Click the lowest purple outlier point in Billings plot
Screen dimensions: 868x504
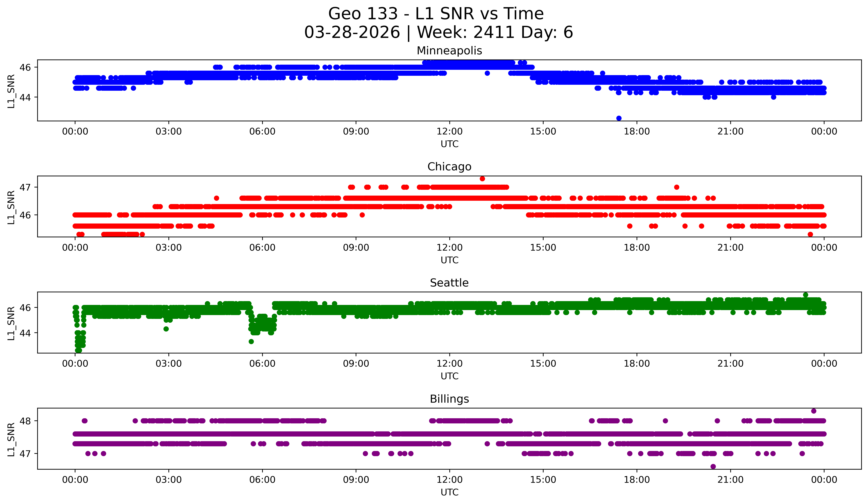(713, 466)
